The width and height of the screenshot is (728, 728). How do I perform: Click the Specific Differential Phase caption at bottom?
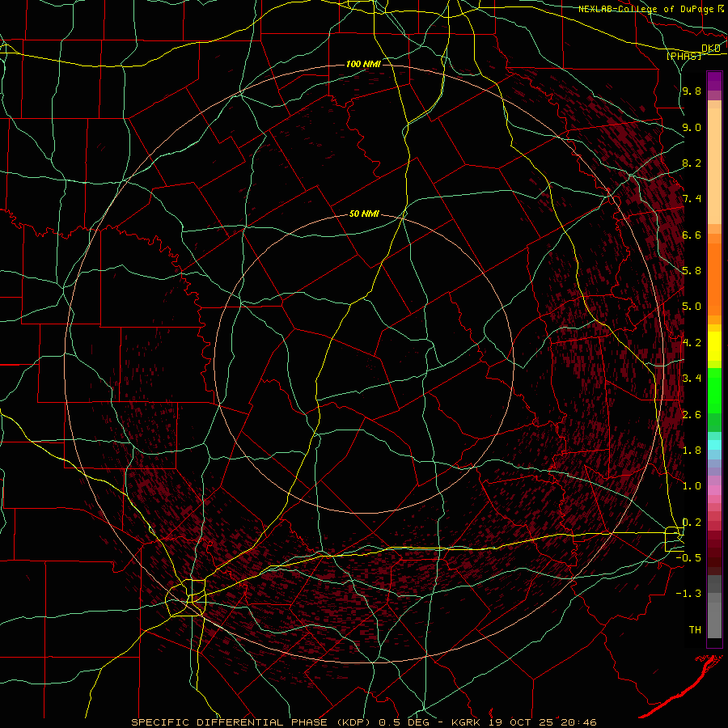363,722
